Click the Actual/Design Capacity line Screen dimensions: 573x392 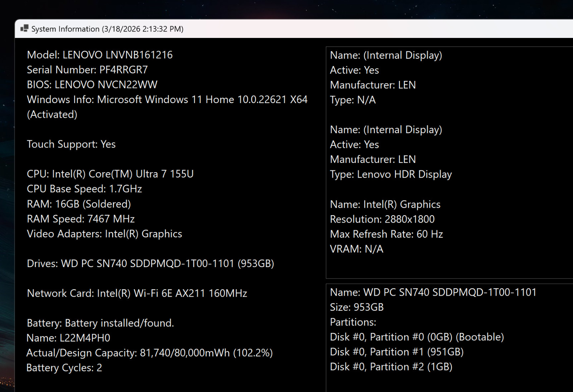[x=150, y=353]
